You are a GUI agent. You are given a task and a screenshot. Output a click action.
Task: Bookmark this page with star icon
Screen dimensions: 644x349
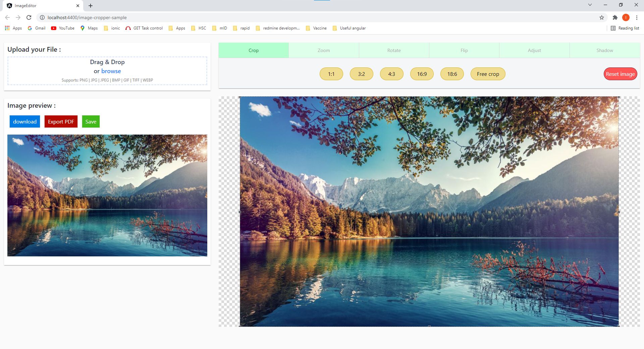click(x=602, y=17)
